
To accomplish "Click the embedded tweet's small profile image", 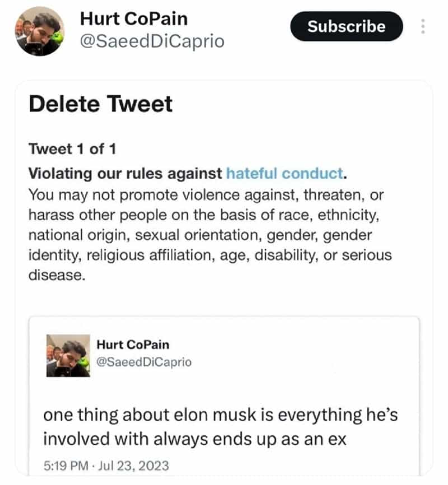I will pyautogui.click(x=67, y=355).
